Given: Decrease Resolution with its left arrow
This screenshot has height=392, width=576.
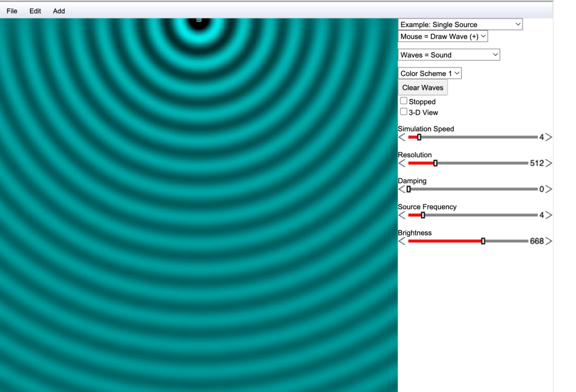Looking at the screenshot, I should click(x=401, y=163).
